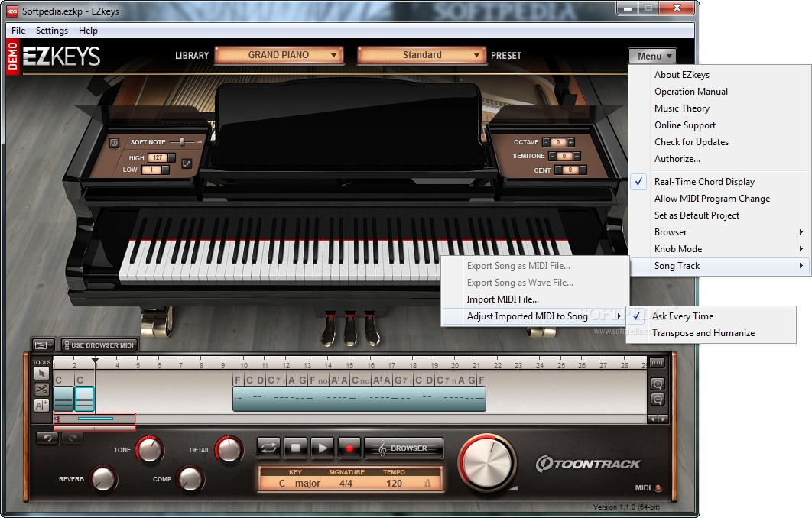Expand the Browser submenu
Image resolution: width=812 pixels, height=518 pixels.
click(720, 232)
